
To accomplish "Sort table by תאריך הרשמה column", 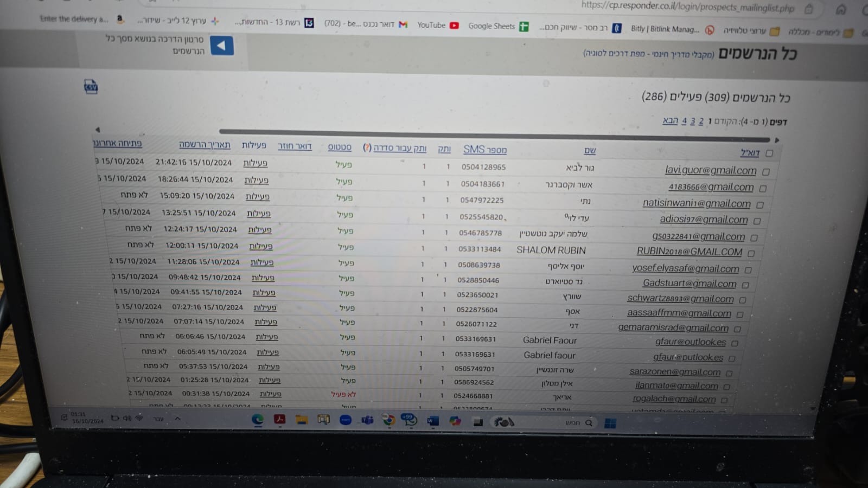I will click(205, 145).
